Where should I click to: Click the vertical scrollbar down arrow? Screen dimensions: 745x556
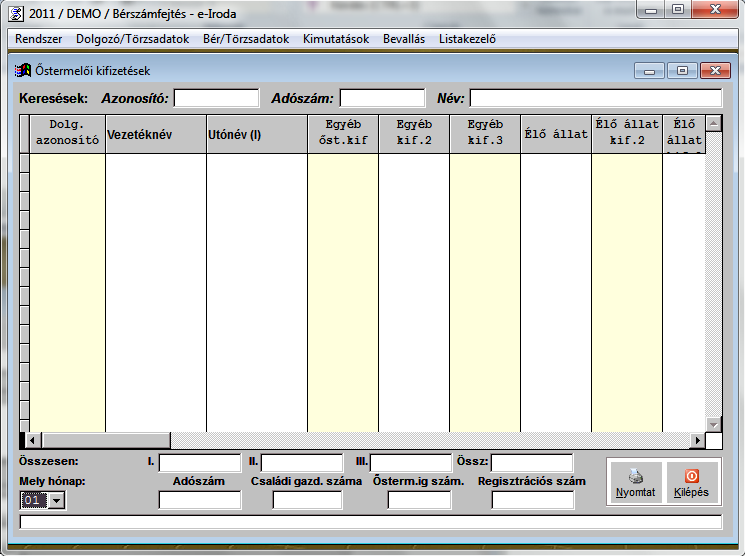coord(714,424)
